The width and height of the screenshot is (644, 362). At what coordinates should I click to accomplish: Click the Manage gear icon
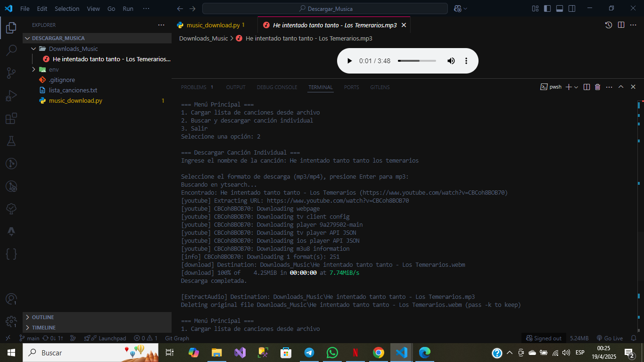coord(11,321)
